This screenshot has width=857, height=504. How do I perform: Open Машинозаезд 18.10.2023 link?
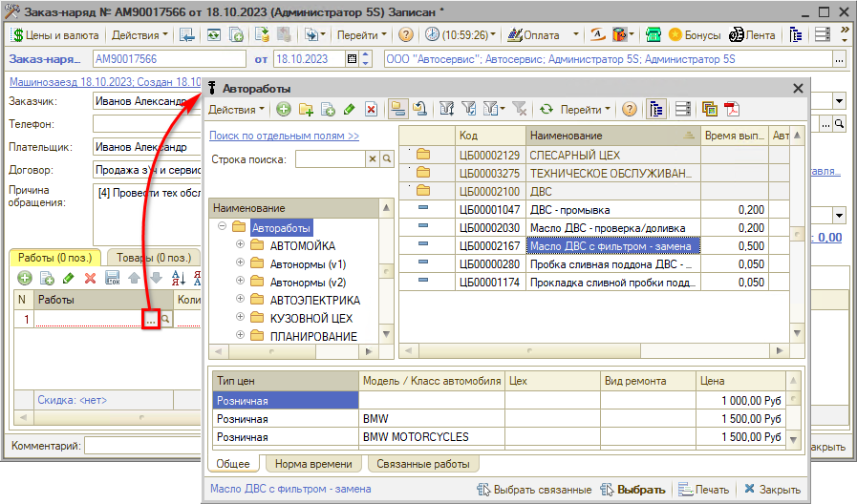[x=105, y=82]
